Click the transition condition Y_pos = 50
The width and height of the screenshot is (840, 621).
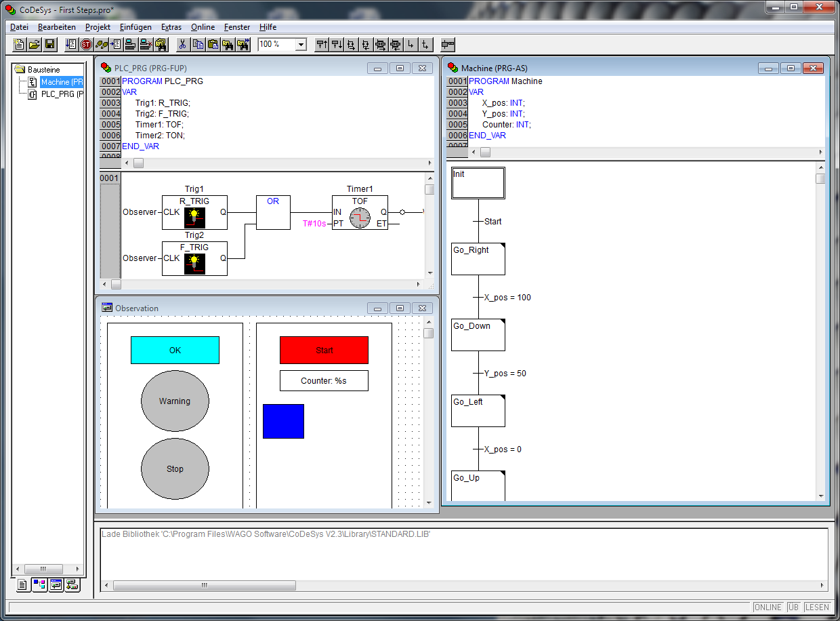click(505, 374)
